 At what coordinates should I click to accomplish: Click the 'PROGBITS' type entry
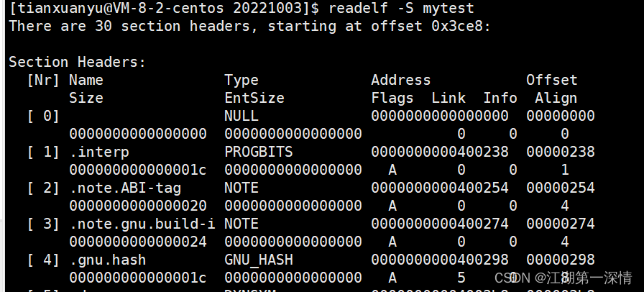258,152
